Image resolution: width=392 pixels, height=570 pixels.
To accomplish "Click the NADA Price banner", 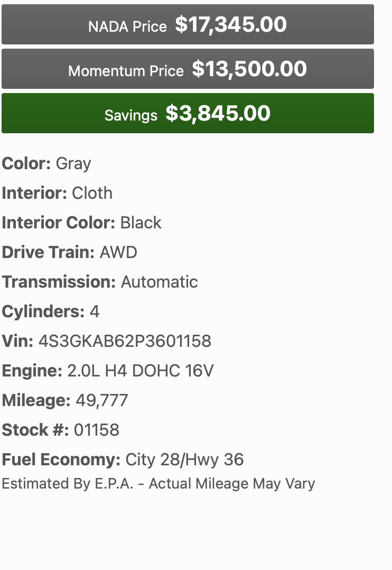I will [x=188, y=24].
